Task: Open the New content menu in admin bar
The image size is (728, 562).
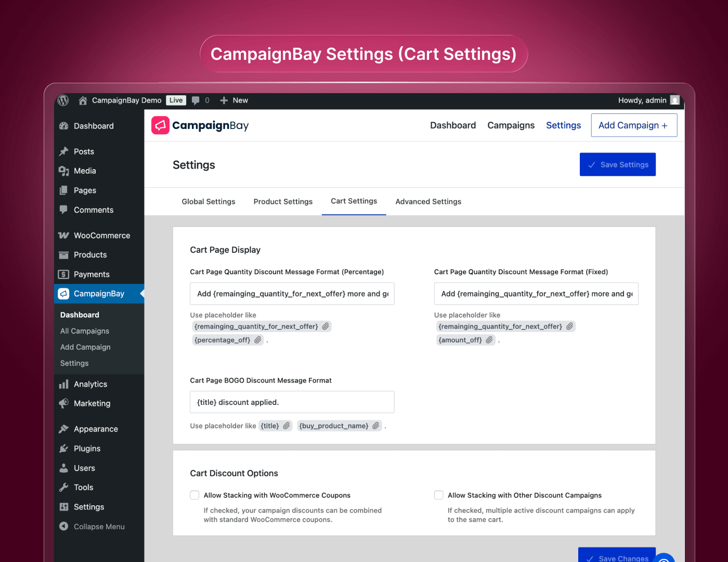Action: click(x=234, y=100)
